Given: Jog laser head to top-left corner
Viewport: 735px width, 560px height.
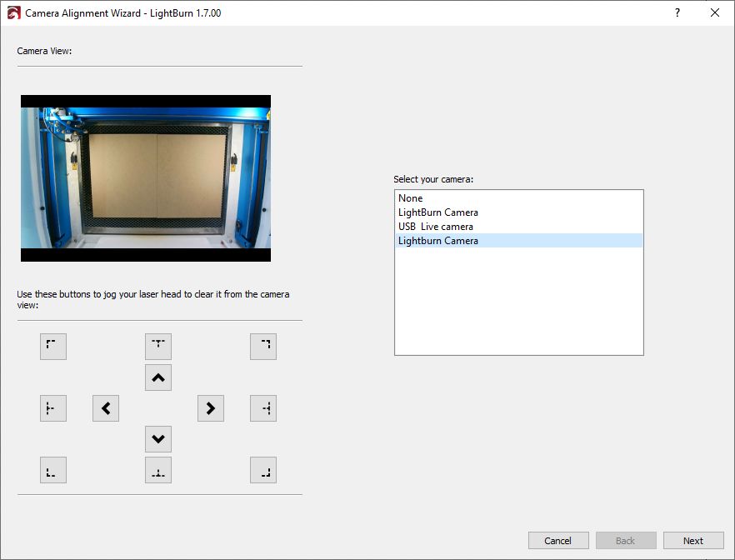Looking at the screenshot, I should point(53,347).
